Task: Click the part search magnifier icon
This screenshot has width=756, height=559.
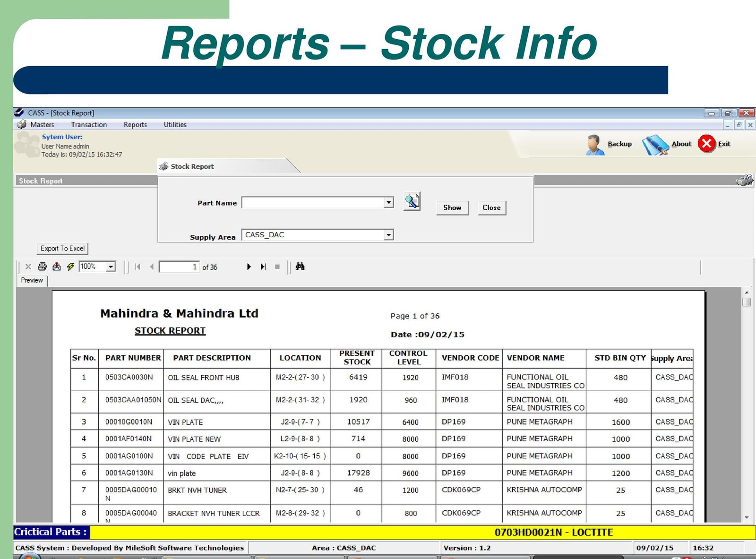Action: tap(412, 202)
